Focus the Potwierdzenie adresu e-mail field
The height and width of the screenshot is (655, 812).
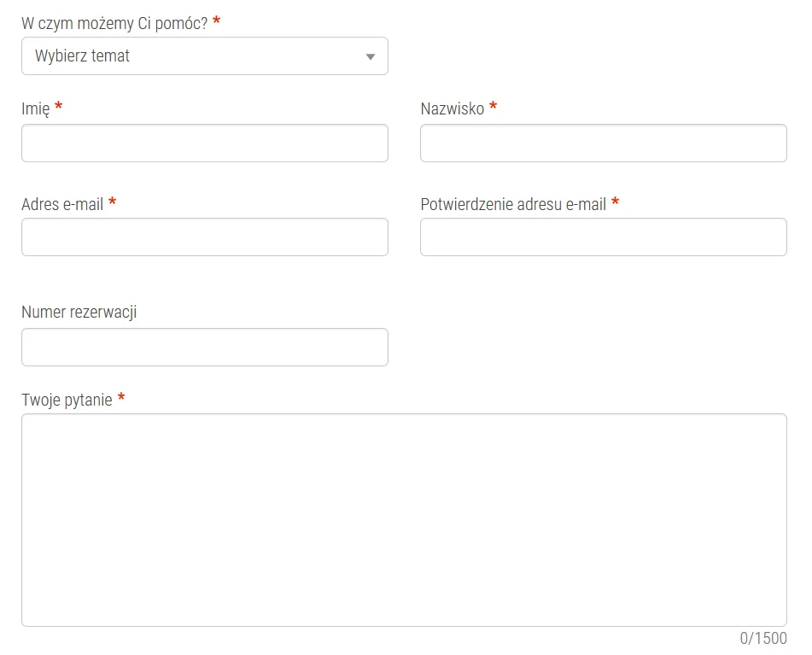(x=603, y=237)
